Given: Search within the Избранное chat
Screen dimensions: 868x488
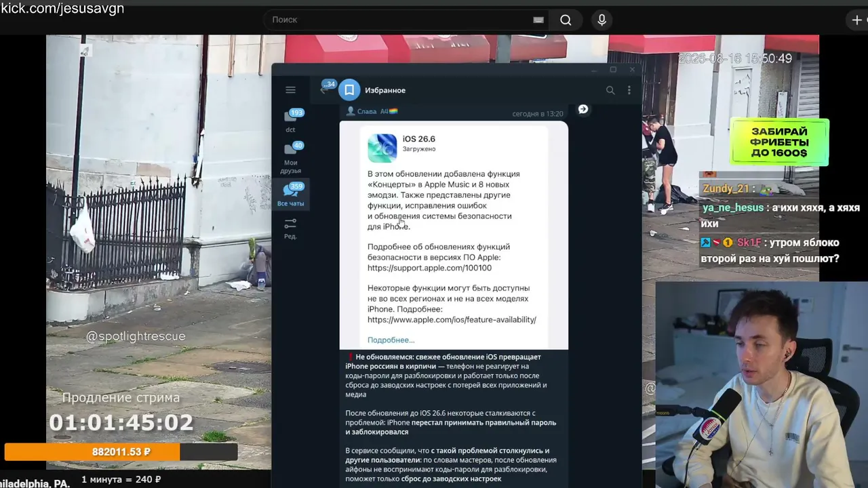Looking at the screenshot, I should click(x=610, y=90).
